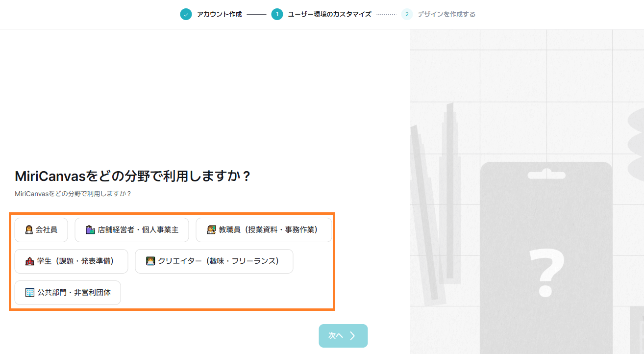Click the small subtitle under the heading
Viewport: 644px width, 354px height.
pos(73,194)
